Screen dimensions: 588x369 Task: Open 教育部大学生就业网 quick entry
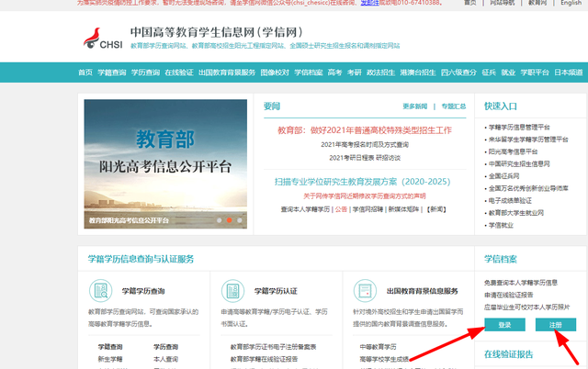516,213
